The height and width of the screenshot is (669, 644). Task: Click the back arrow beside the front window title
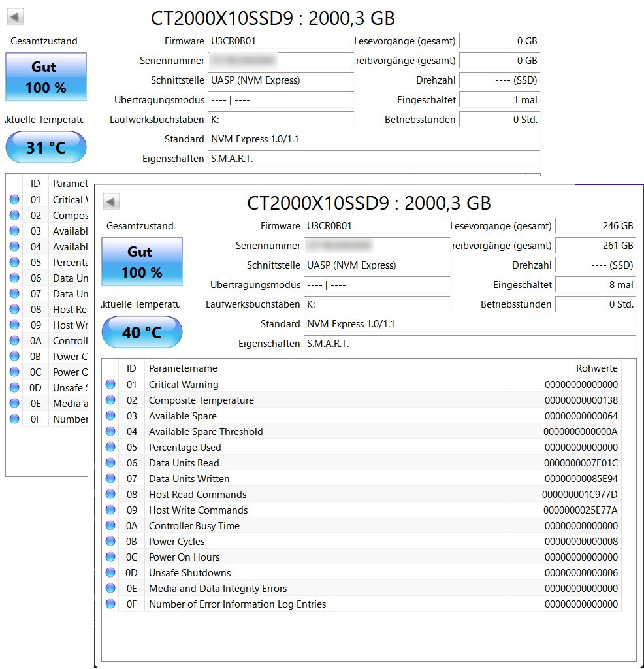pyautogui.click(x=112, y=202)
